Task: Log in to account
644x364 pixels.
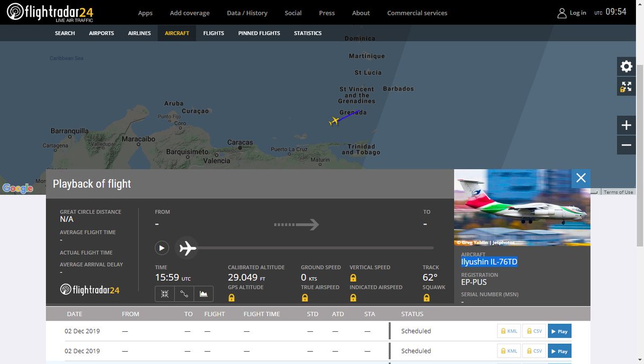Action: [x=578, y=13]
